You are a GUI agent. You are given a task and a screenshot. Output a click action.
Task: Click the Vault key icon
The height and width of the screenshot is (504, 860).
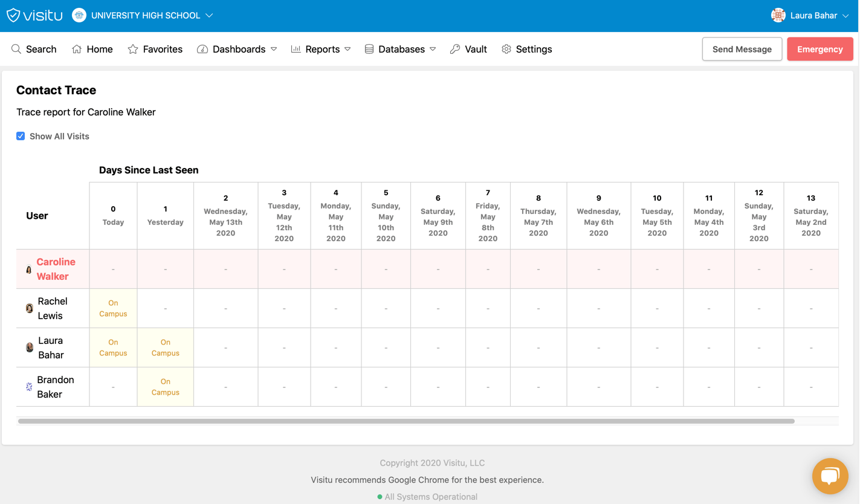455,49
